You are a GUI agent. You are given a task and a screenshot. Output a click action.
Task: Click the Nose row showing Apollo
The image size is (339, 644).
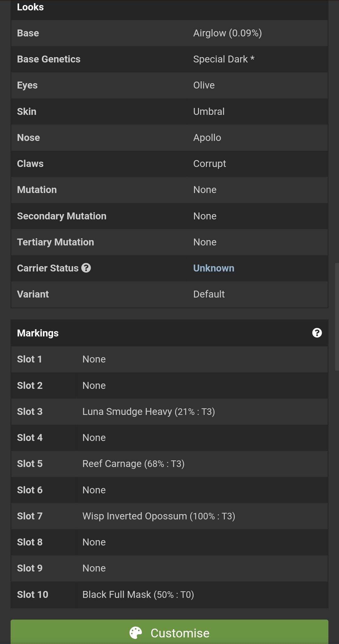169,137
